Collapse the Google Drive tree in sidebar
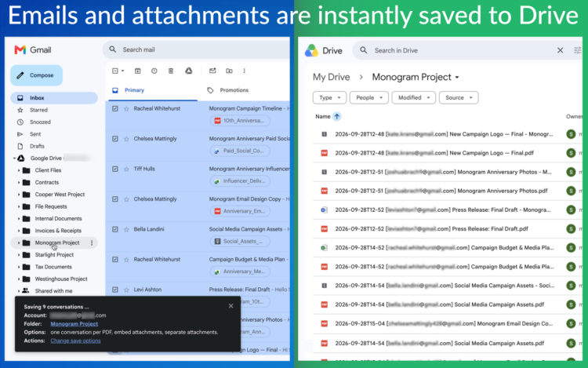 [14, 158]
